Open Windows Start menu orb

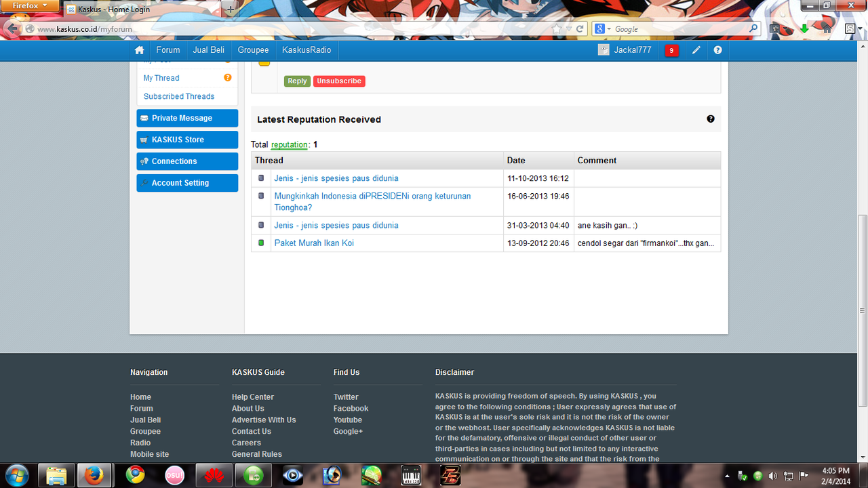[16, 475]
